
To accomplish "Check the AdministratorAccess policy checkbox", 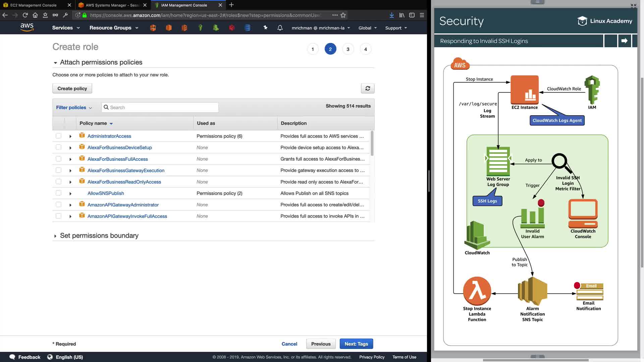I will pyautogui.click(x=58, y=136).
